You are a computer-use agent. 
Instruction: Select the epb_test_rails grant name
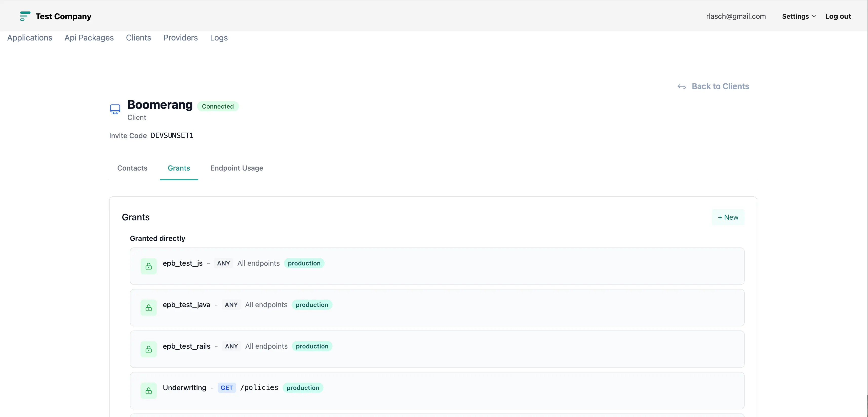187,346
